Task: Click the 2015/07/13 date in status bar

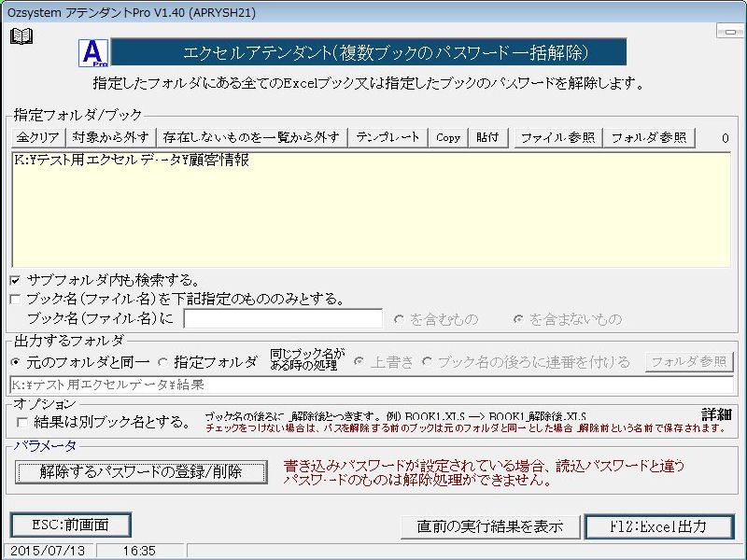Action: point(48,551)
